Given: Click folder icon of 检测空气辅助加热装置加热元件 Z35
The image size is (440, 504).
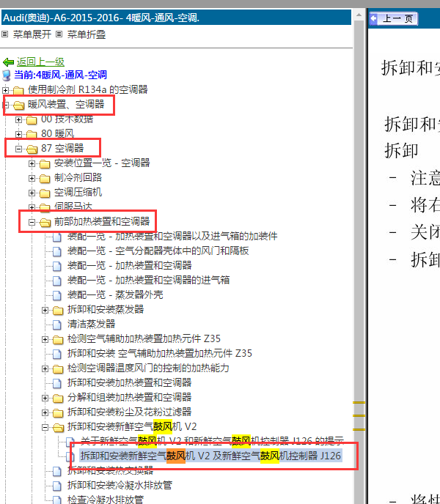Looking at the screenshot, I should click(58, 339).
